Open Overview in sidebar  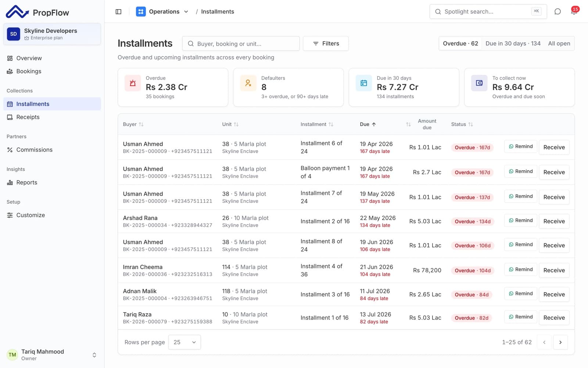(x=52, y=58)
